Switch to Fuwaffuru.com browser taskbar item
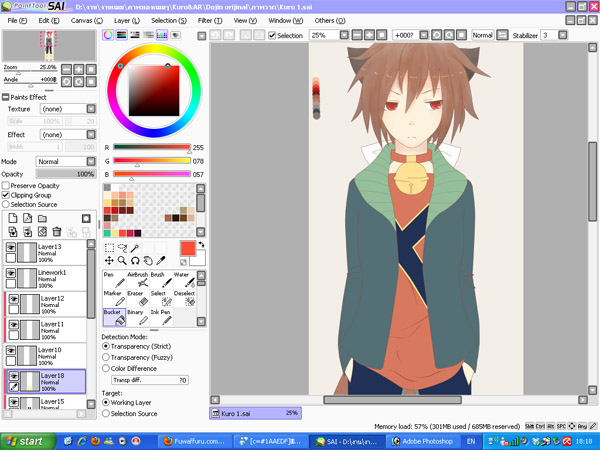This screenshot has height=450, width=600. (x=195, y=441)
